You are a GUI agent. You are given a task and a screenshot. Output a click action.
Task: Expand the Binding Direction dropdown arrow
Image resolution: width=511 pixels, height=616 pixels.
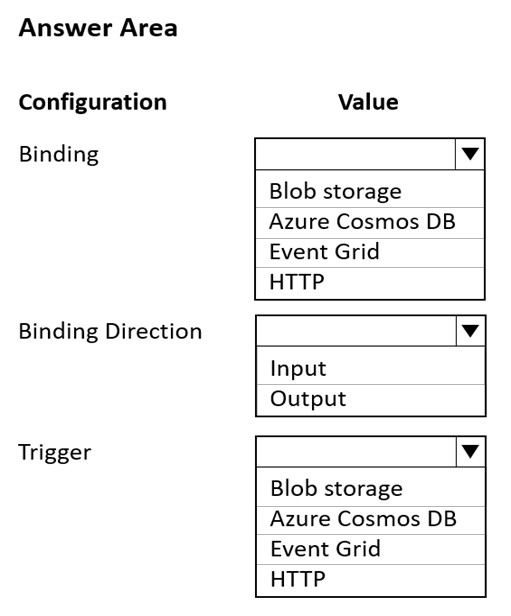click(x=471, y=331)
